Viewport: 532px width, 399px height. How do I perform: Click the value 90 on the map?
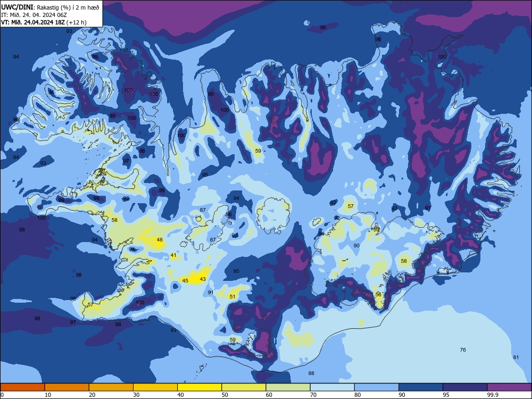[x=356, y=246]
